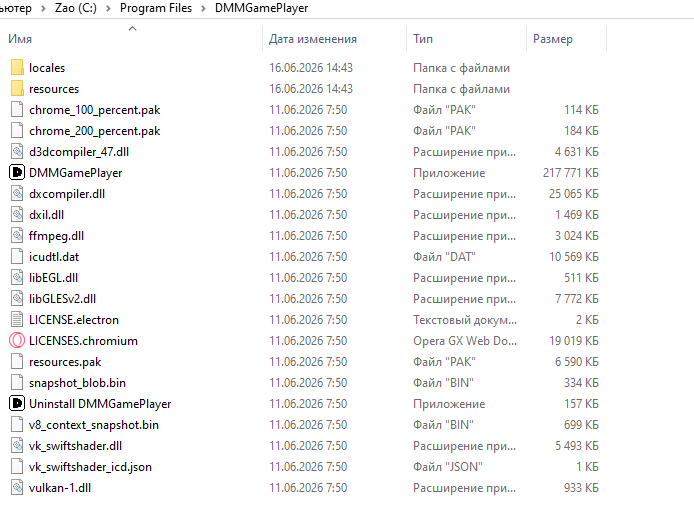
Task: Click the chrome_200_percent.pak file icon
Action: pos(17,131)
